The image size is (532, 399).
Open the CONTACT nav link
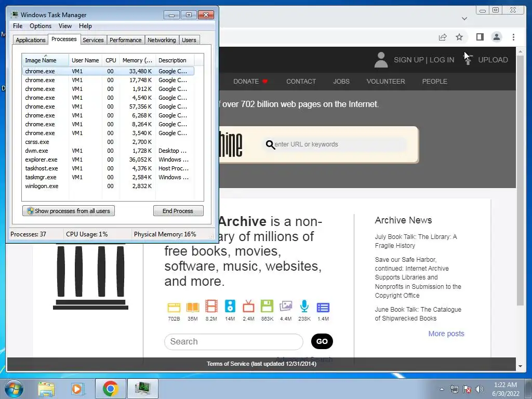pos(301,82)
